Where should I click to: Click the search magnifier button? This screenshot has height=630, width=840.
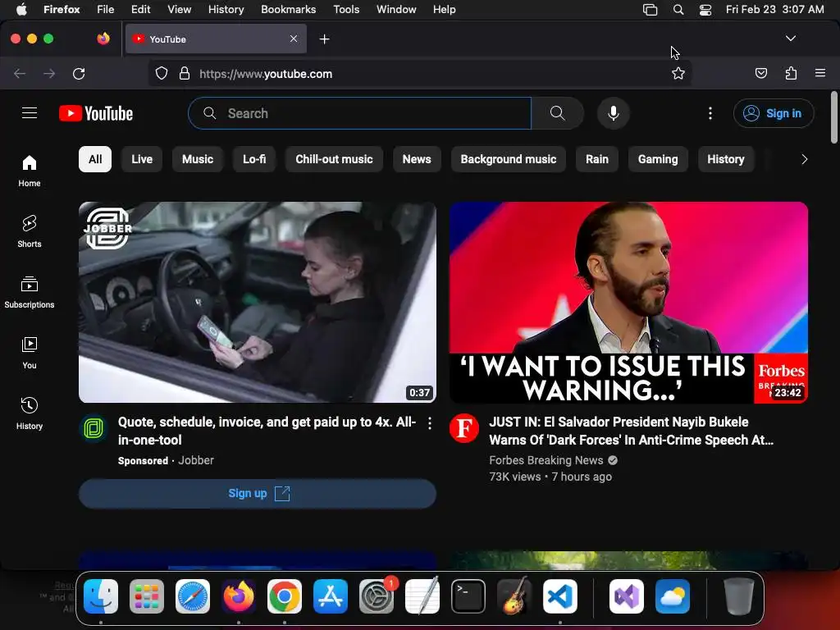pos(557,113)
